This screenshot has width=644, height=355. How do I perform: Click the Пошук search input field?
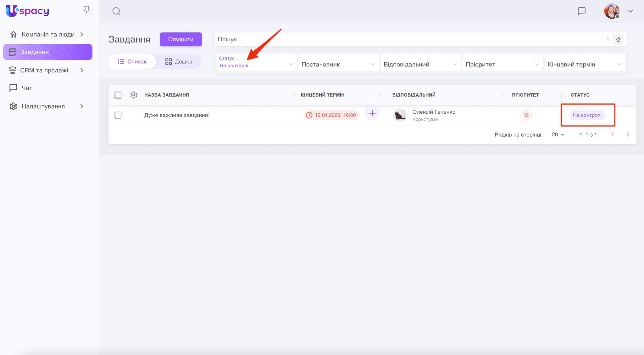(409, 40)
